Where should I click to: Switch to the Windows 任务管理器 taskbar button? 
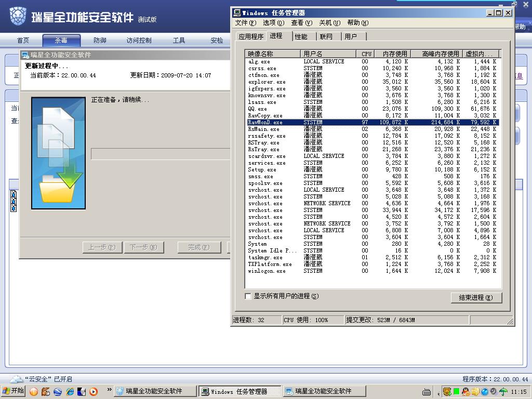240,391
